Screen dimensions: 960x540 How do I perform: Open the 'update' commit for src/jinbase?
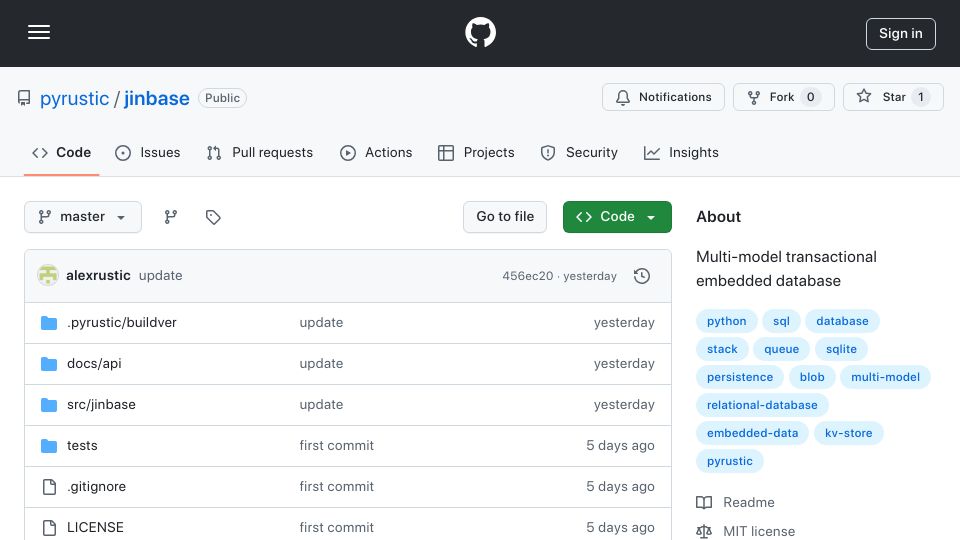321,405
